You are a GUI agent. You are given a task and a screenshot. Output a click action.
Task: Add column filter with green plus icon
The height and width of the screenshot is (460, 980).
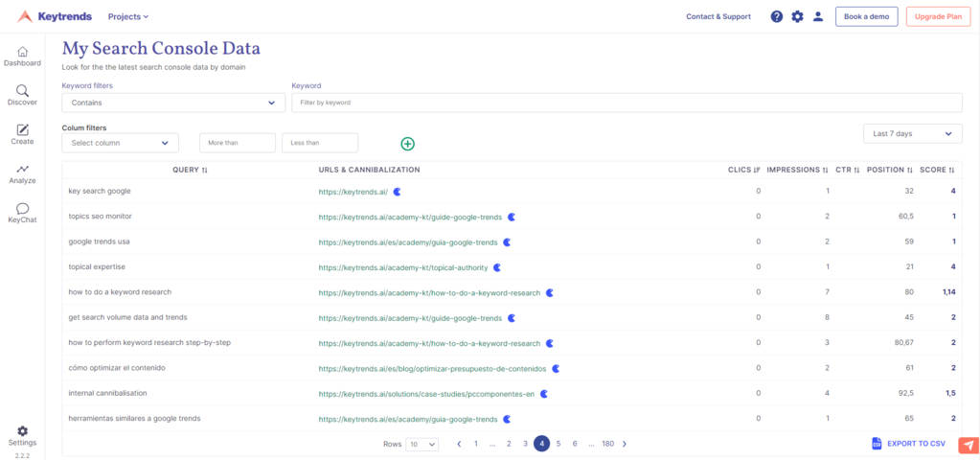pyautogui.click(x=407, y=144)
